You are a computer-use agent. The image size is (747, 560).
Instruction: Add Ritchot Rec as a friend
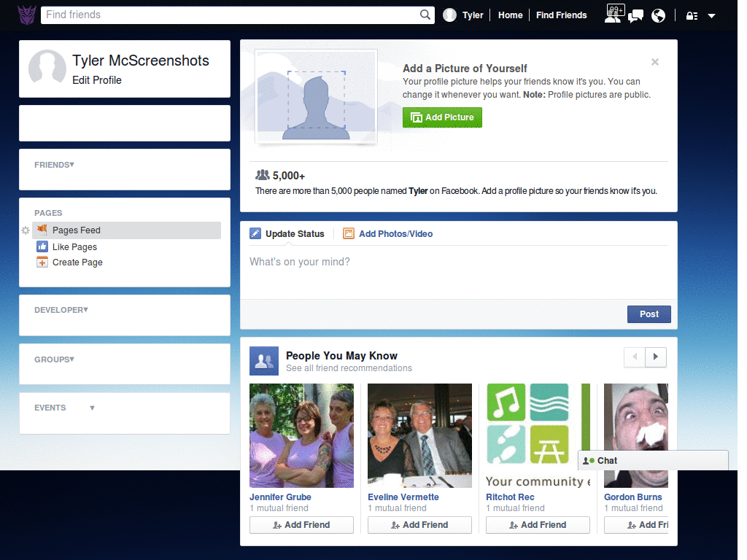point(538,525)
